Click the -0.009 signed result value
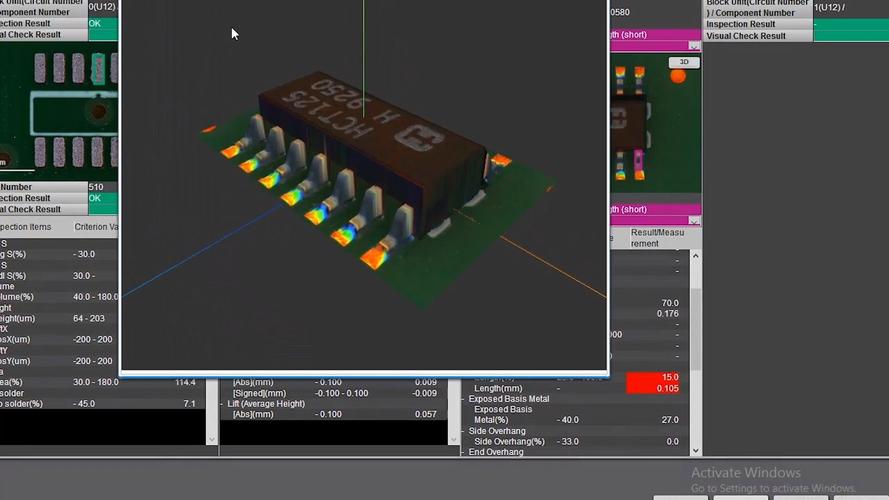 (425, 393)
